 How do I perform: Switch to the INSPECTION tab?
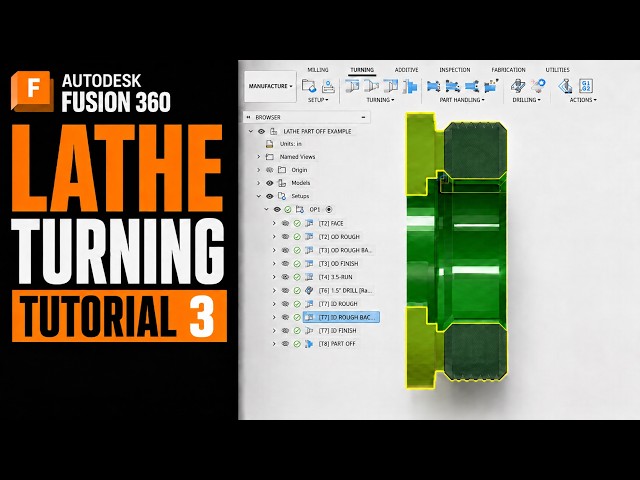pyautogui.click(x=455, y=70)
